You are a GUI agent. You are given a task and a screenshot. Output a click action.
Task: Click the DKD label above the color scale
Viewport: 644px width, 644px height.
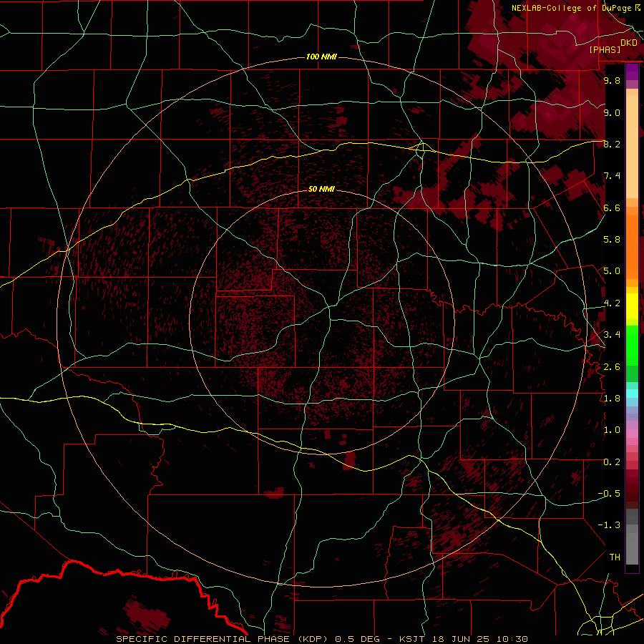(629, 43)
